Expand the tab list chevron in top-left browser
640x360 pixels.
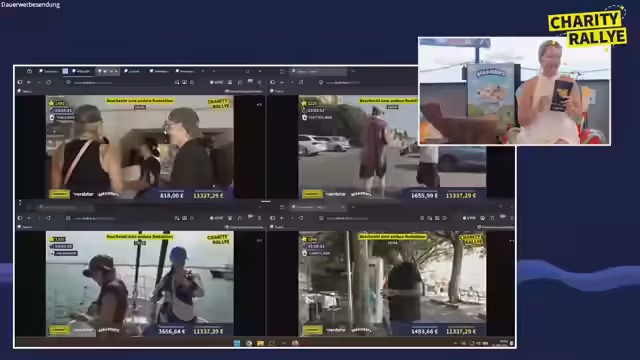click(214, 71)
